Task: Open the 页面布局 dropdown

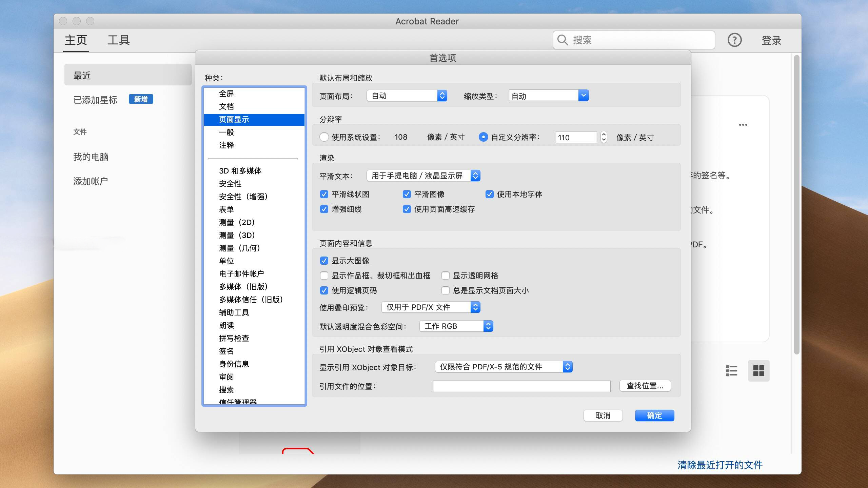Action: point(407,96)
